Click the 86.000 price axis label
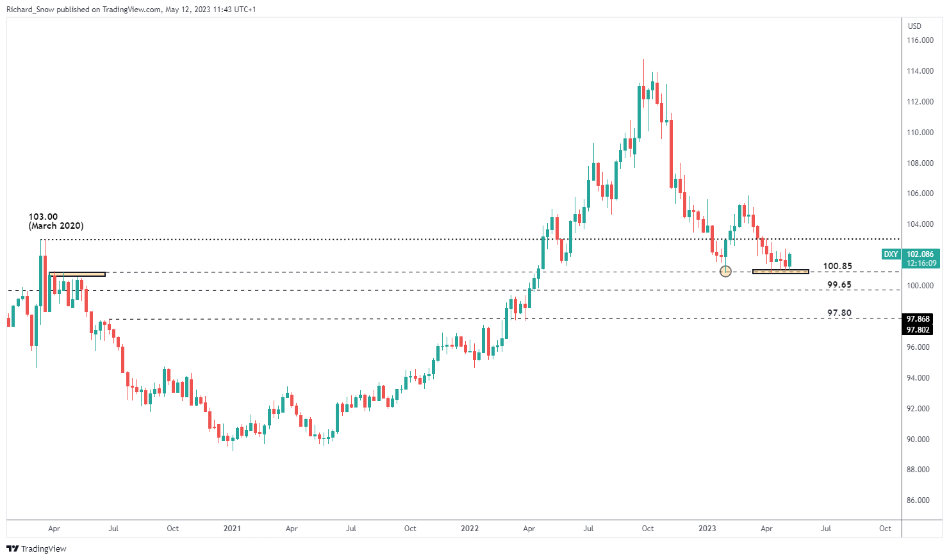This screenshot has width=949, height=560. pyautogui.click(x=920, y=500)
